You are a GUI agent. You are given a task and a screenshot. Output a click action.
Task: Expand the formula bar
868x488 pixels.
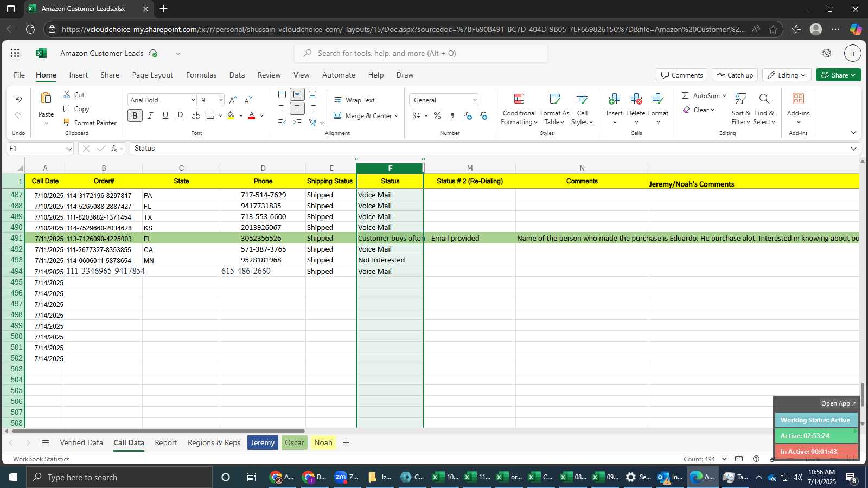[853, 149]
